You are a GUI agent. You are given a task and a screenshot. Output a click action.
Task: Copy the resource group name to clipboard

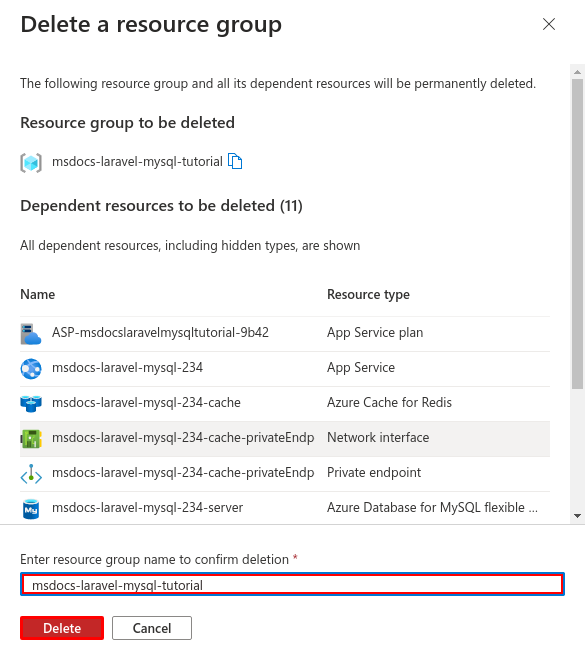[x=235, y=161]
